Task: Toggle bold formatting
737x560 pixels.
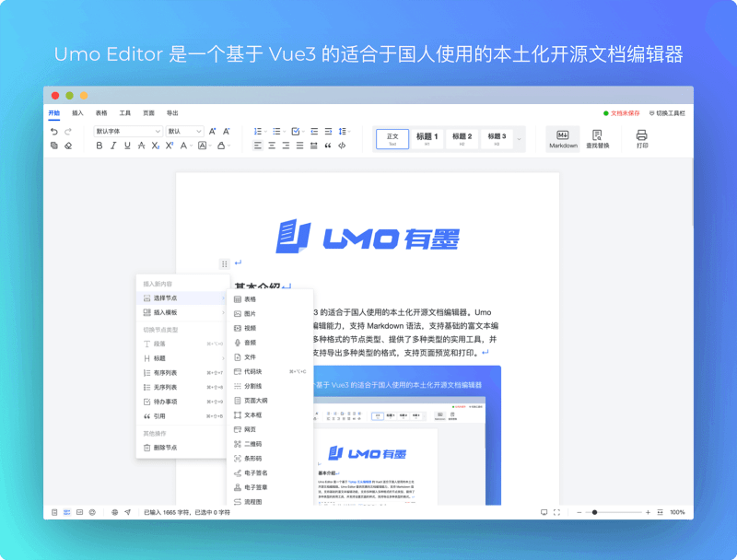Action: (99, 146)
